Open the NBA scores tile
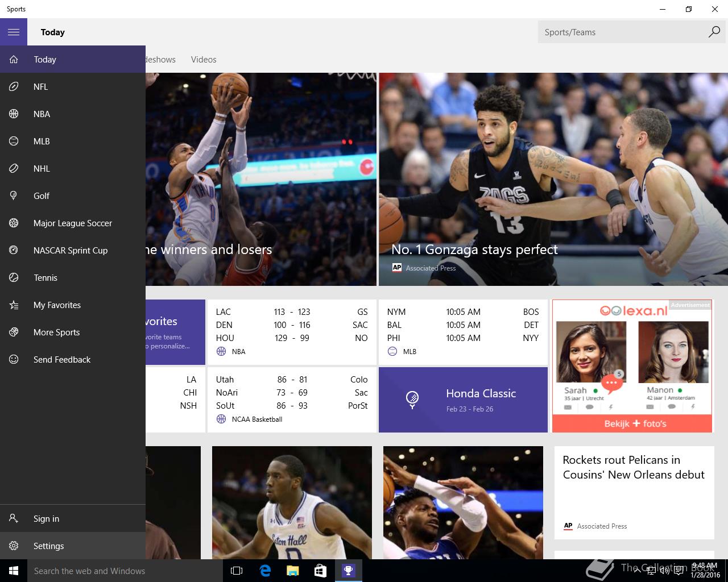 click(292, 332)
